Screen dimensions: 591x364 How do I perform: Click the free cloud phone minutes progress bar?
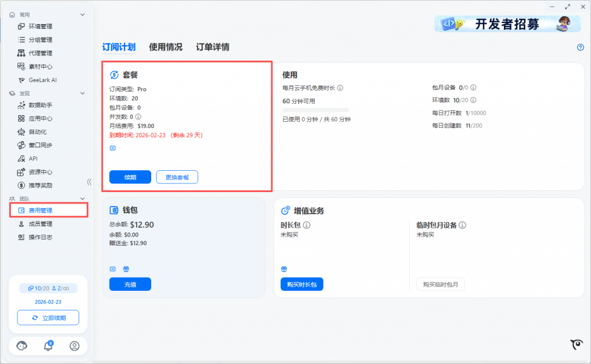click(x=316, y=110)
